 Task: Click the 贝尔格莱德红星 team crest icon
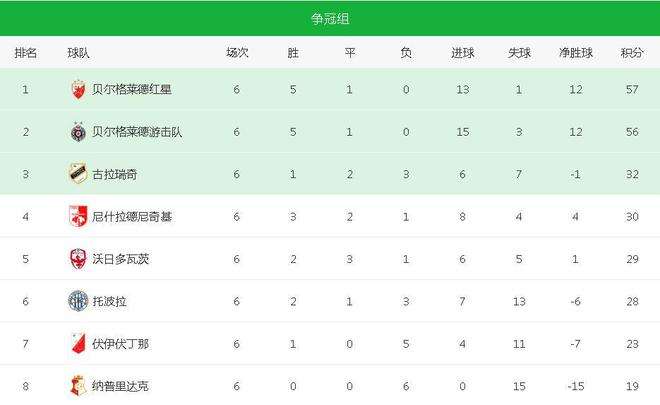[x=78, y=89]
